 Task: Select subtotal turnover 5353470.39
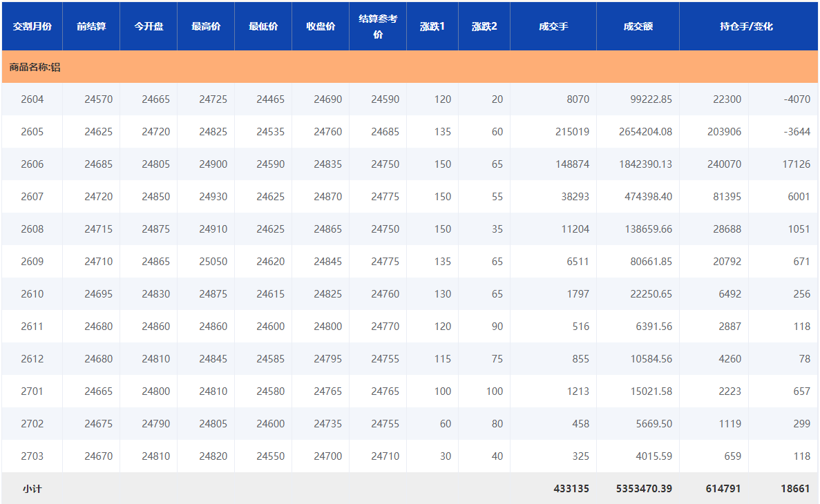tap(644, 489)
